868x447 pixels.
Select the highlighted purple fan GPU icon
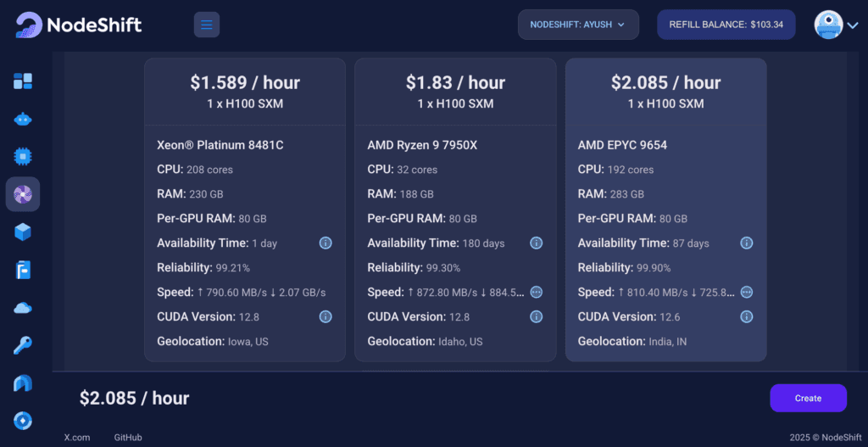click(x=23, y=194)
